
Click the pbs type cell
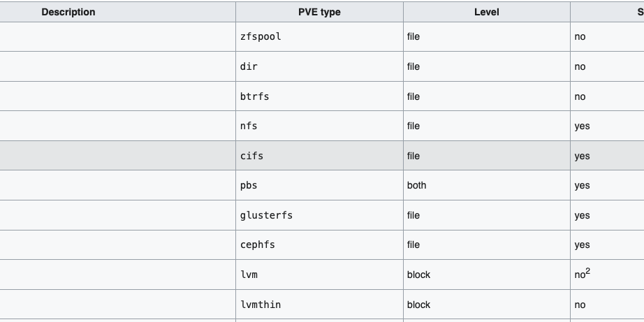point(249,185)
